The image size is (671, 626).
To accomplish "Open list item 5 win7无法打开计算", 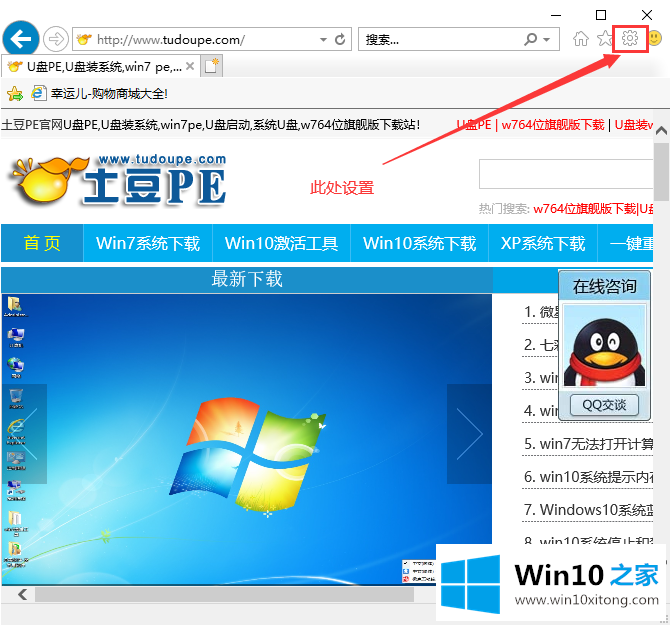I will click(x=588, y=444).
